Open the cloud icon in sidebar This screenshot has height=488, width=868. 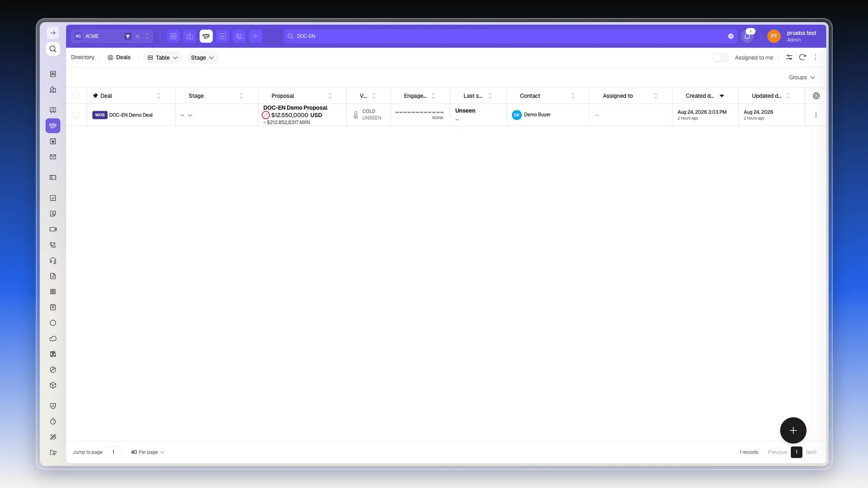click(x=53, y=338)
